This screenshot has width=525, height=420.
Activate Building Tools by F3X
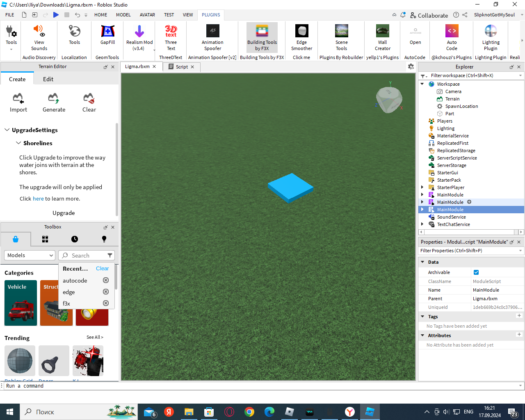pyautogui.click(x=262, y=37)
